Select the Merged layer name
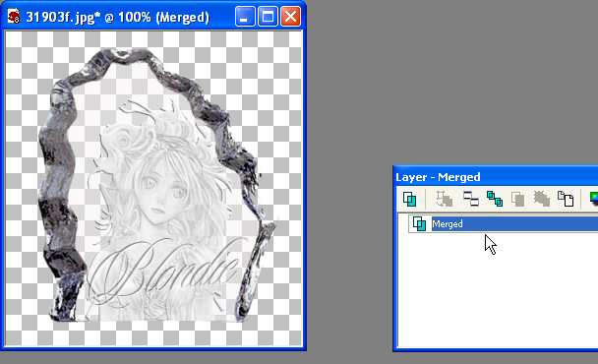Image resolution: width=598 pixels, height=364 pixels. click(x=447, y=224)
